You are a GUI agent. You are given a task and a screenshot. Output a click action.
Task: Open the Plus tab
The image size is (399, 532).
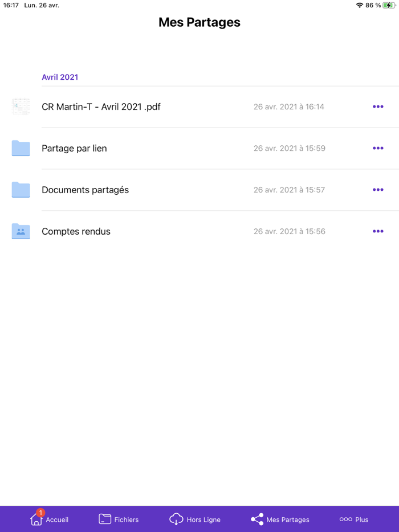354,519
